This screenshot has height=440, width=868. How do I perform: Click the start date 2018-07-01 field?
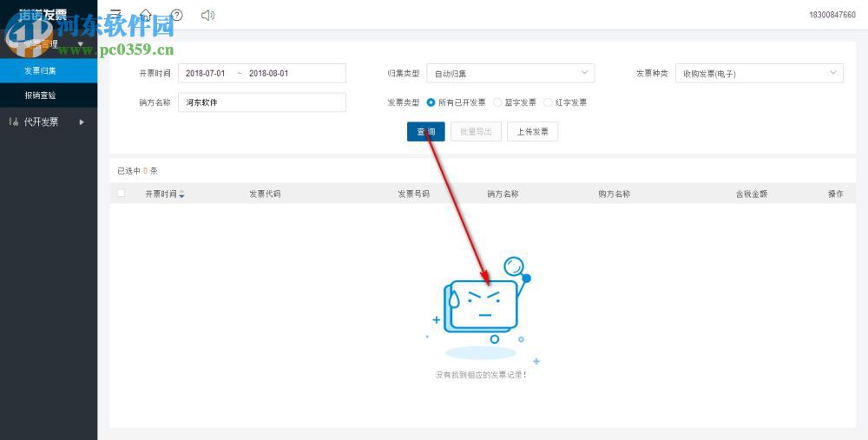206,73
